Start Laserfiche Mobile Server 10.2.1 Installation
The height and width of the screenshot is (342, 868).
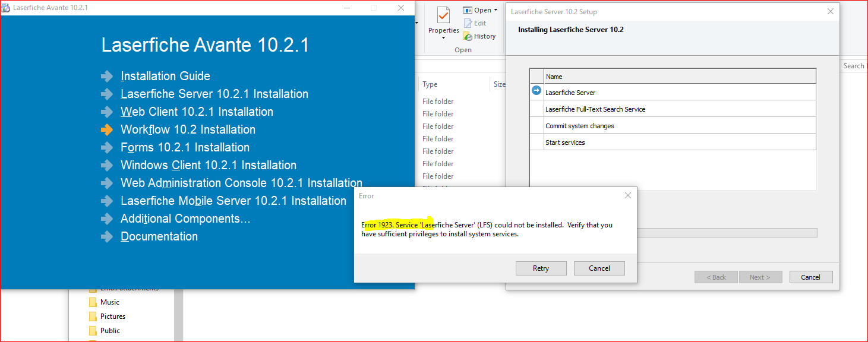(x=233, y=201)
